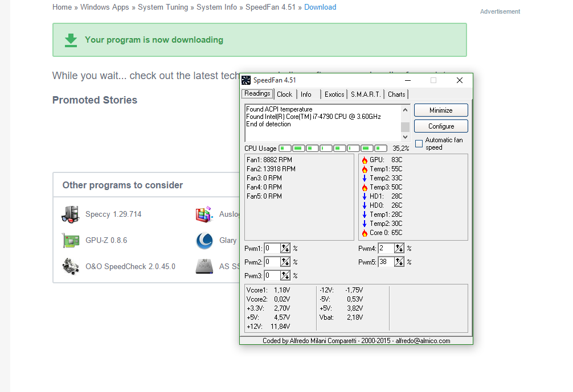
Task: Click the Pwm3 value field
Action: 272,275
